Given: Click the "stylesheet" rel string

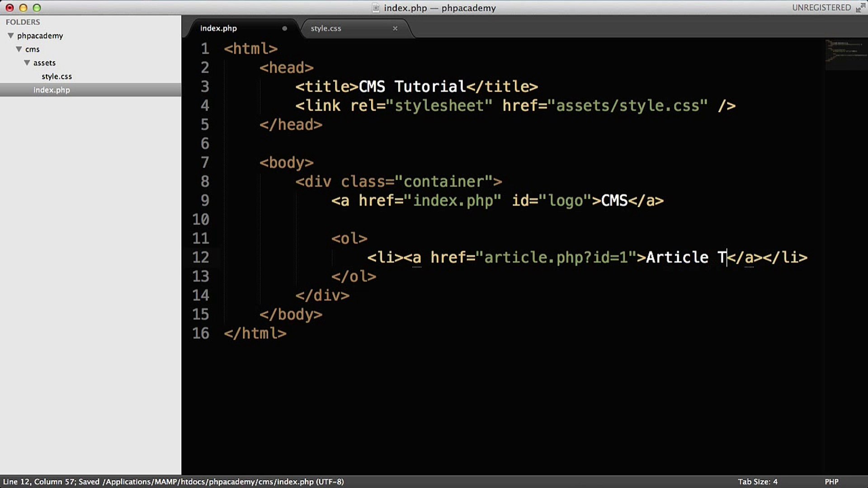Looking at the screenshot, I should pyautogui.click(x=439, y=105).
